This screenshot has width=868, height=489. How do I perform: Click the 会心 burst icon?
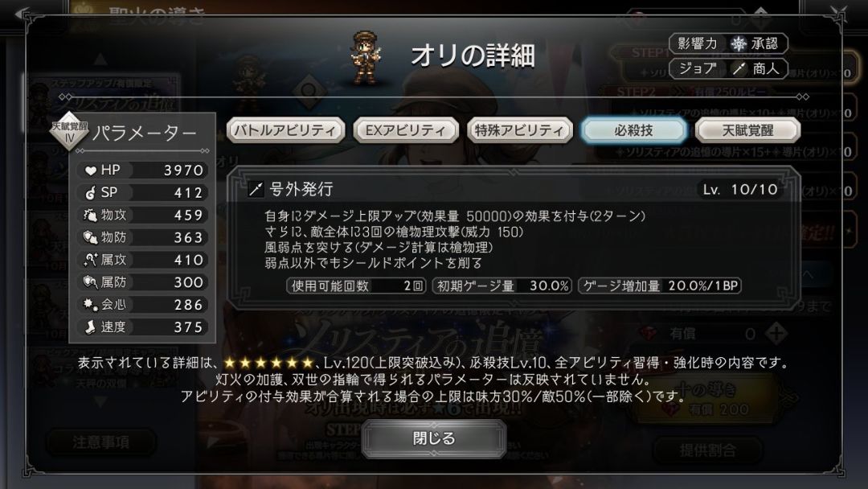tap(90, 305)
